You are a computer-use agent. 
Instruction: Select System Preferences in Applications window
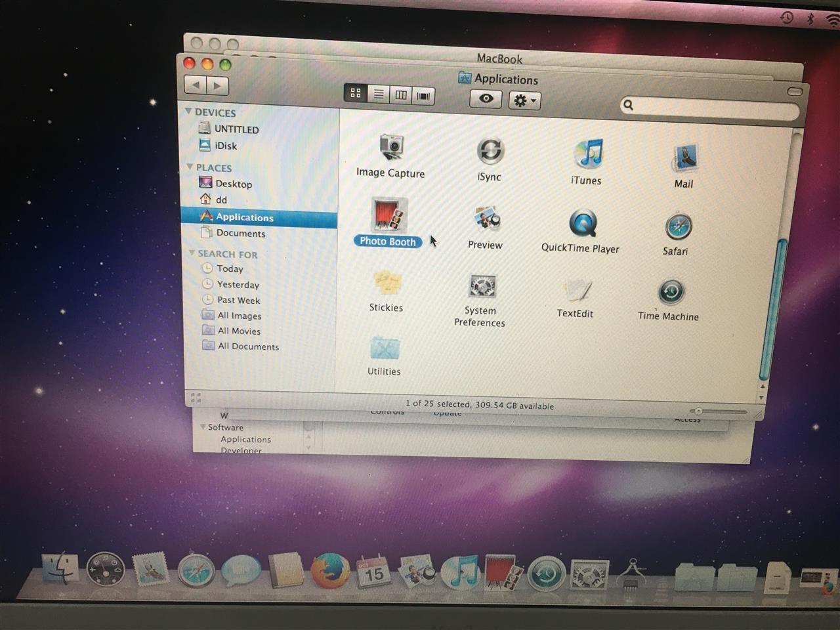(482, 287)
